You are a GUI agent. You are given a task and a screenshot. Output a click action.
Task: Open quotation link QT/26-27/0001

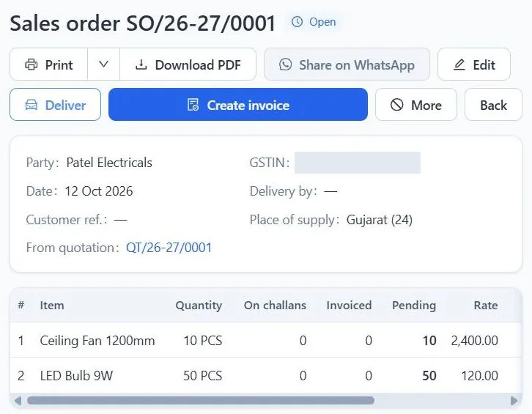pyautogui.click(x=169, y=248)
